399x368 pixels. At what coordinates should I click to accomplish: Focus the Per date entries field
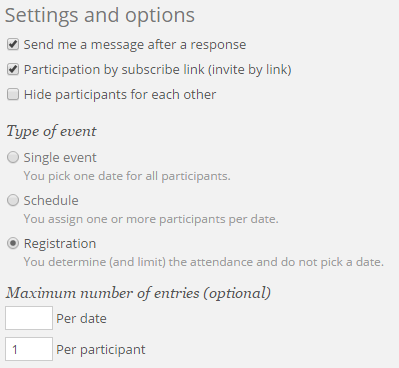point(29,318)
